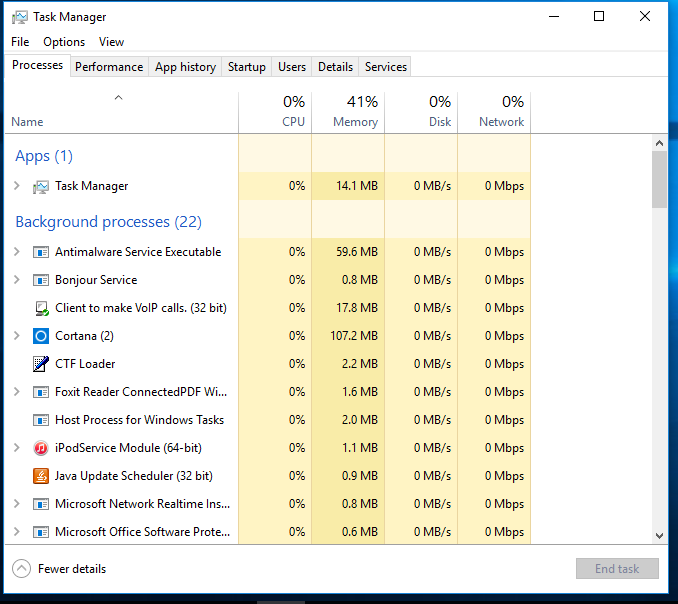Switch to the Services tab
Screen dimensions: 678x604
coord(386,67)
